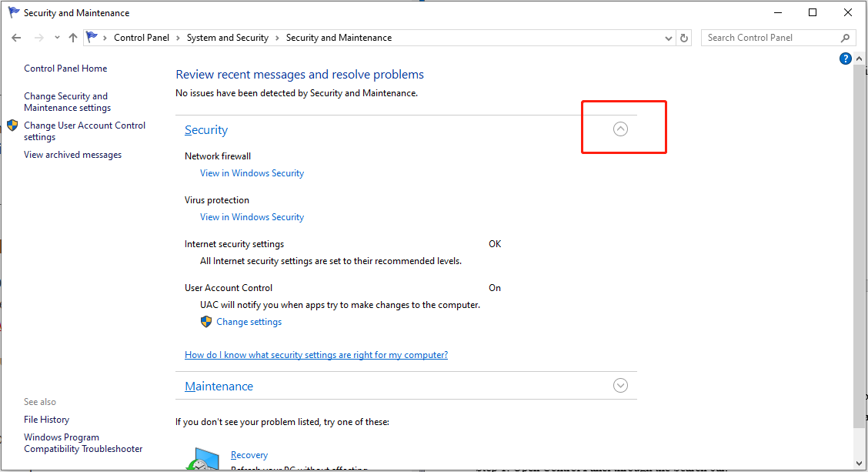Open View archived messages

[x=72, y=155]
